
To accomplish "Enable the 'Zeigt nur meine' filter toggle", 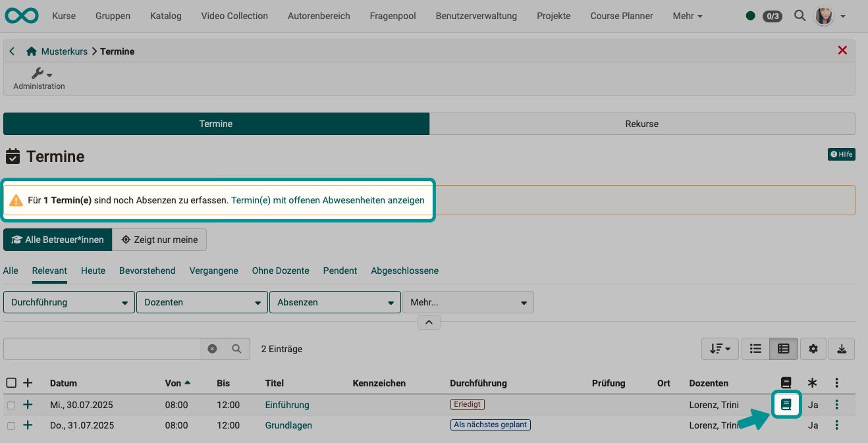I will pos(159,239).
